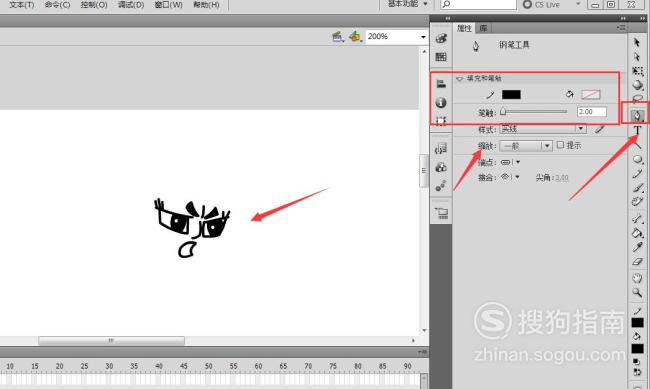The width and height of the screenshot is (650, 389).
Task: Enable the 提示 hinting checkbox
Action: [560, 145]
